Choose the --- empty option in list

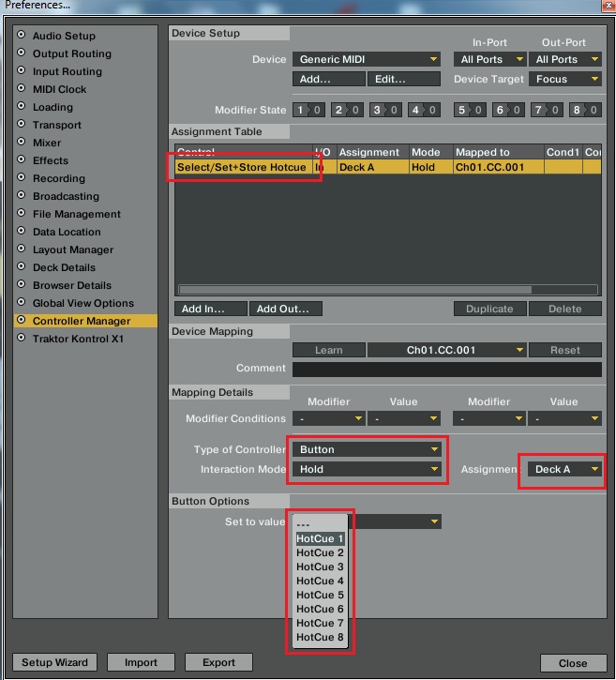tap(320, 524)
